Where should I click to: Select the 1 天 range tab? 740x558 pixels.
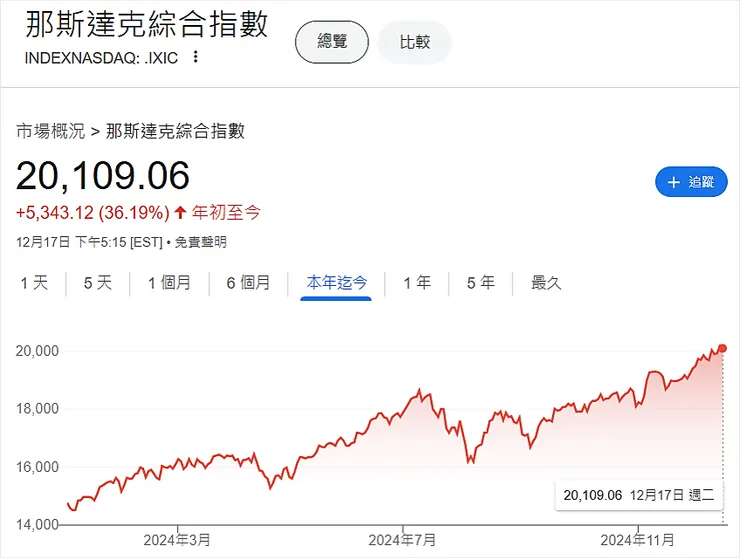click(34, 283)
